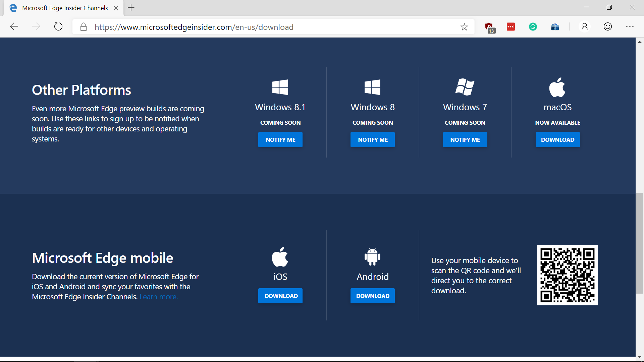Click the Android robot icon
The width and height of the screenshot is (644, 362).
[372, 257]
